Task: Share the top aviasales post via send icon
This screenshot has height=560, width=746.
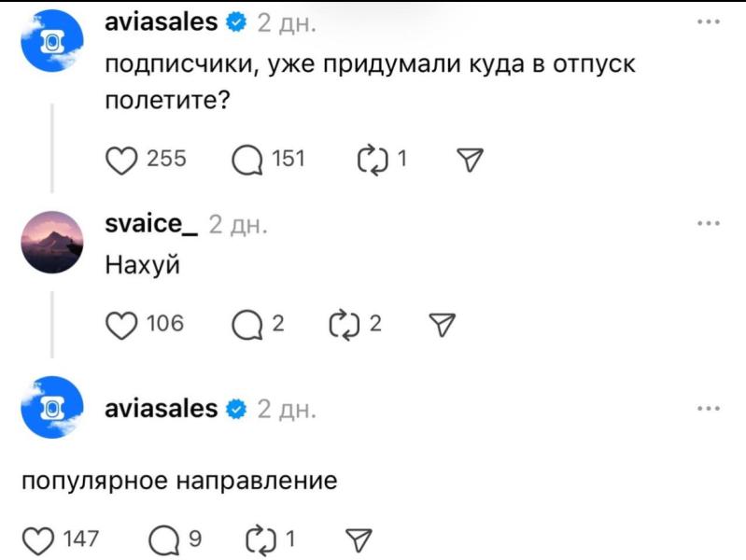Action: pos(470,160)
